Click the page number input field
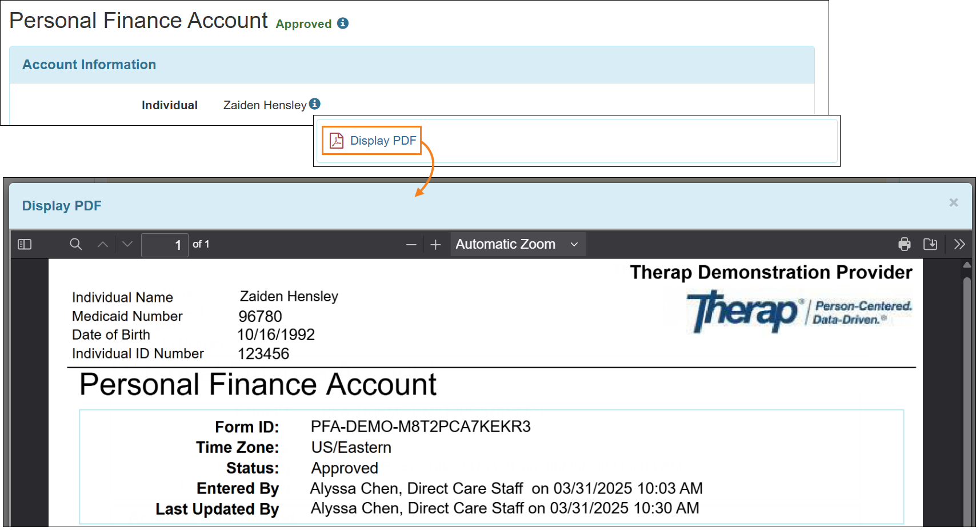 click(165, 245)
